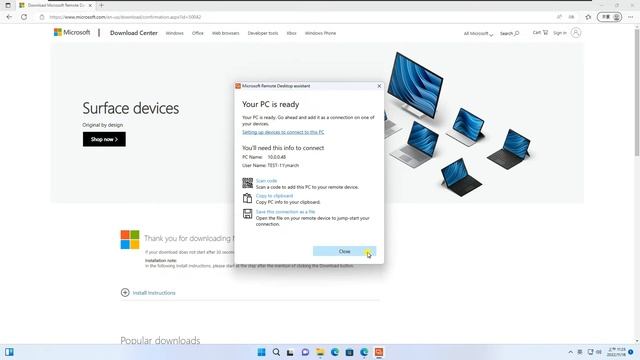This screenshot has width=640, height=360.
Task: Open File Explorer from the taskbar
Action: (320, 352)
